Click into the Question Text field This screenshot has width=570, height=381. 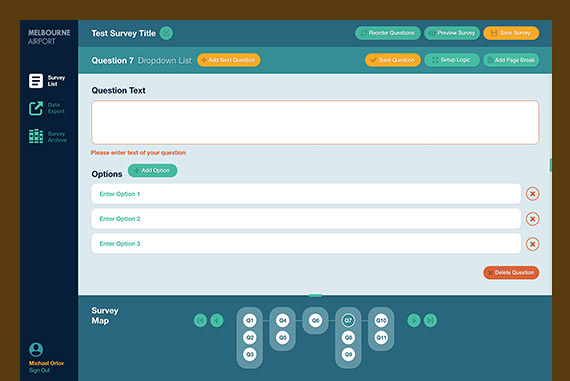[315, 123]
